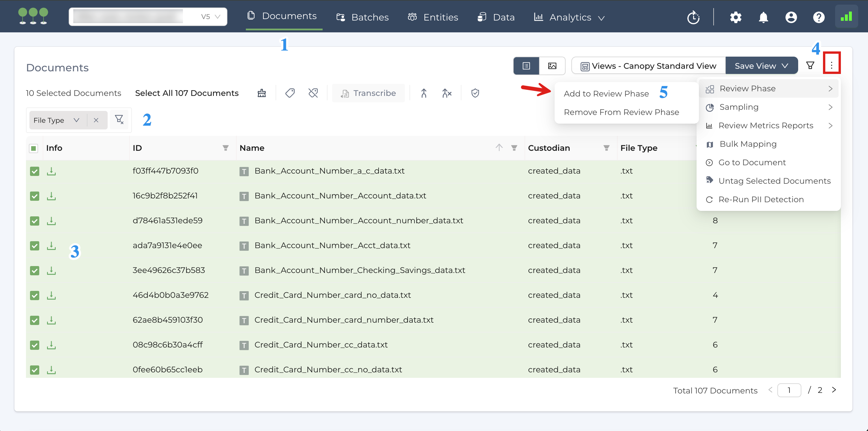The height and width of the screenshot is (431, 868).
Task: Click the Transcribe button
Action: pyautogui.click(x=368, y=93)
